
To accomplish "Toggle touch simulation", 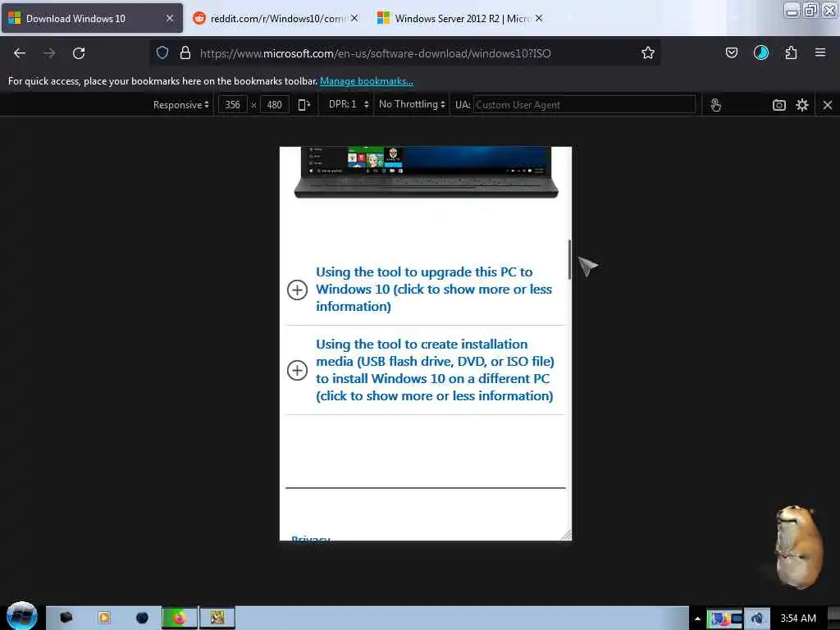I will (x=715, y=104).
